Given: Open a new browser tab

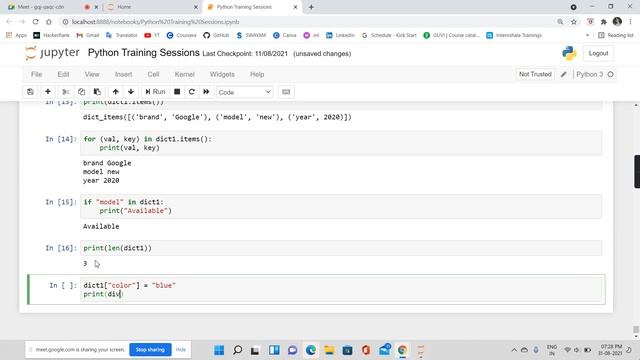Looking at the screenshot, I should click(x=311, y=7).
